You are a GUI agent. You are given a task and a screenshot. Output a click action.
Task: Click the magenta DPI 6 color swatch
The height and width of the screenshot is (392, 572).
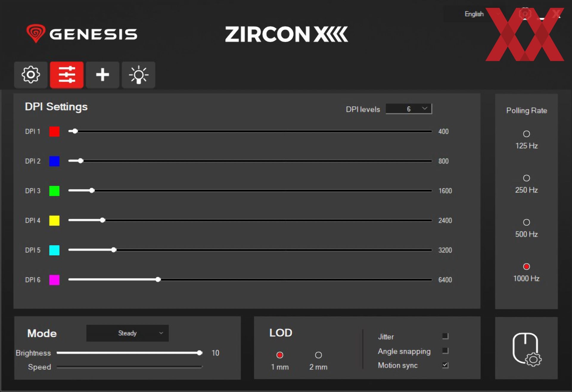[54, 280]
